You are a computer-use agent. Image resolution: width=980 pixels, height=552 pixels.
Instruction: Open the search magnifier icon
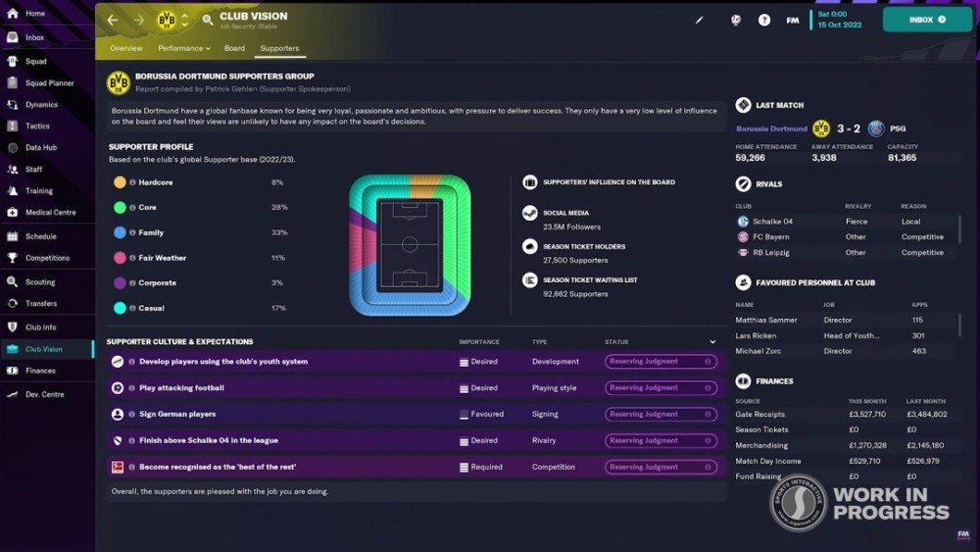pyautogui.click(x=208, y=20)
